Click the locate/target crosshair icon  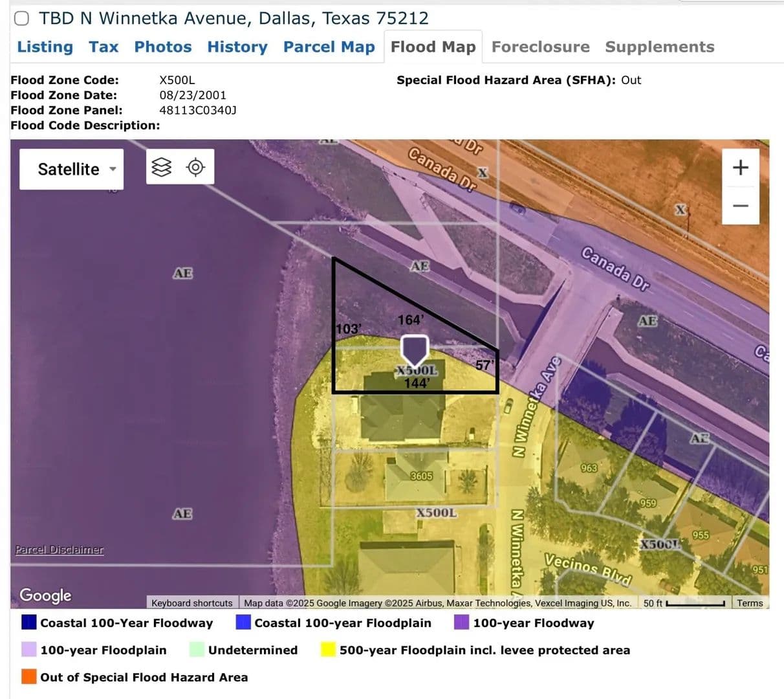tap(195, 168)
